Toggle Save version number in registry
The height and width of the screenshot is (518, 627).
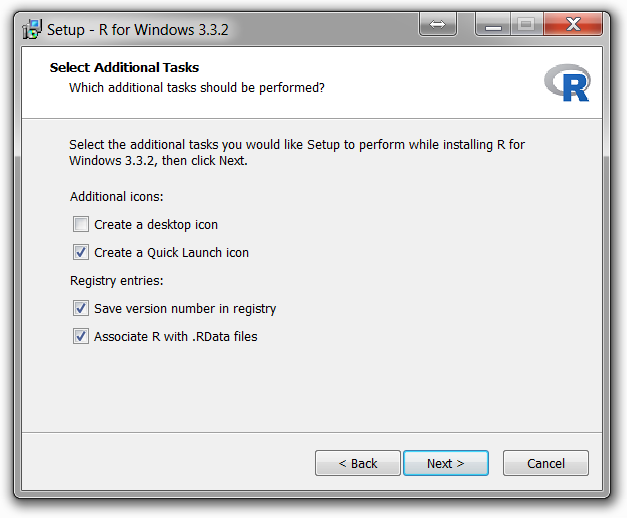pyautogui.click(x=81, y=308)
